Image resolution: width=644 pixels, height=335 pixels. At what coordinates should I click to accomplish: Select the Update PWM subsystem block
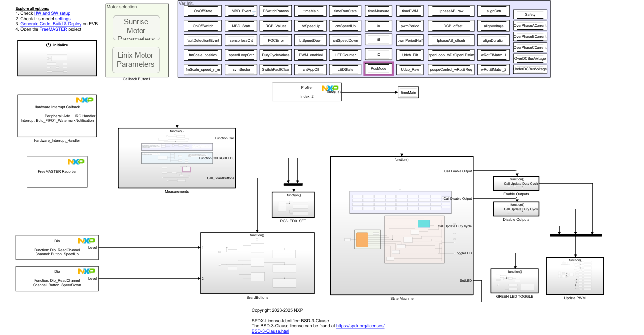pos(575,275)
